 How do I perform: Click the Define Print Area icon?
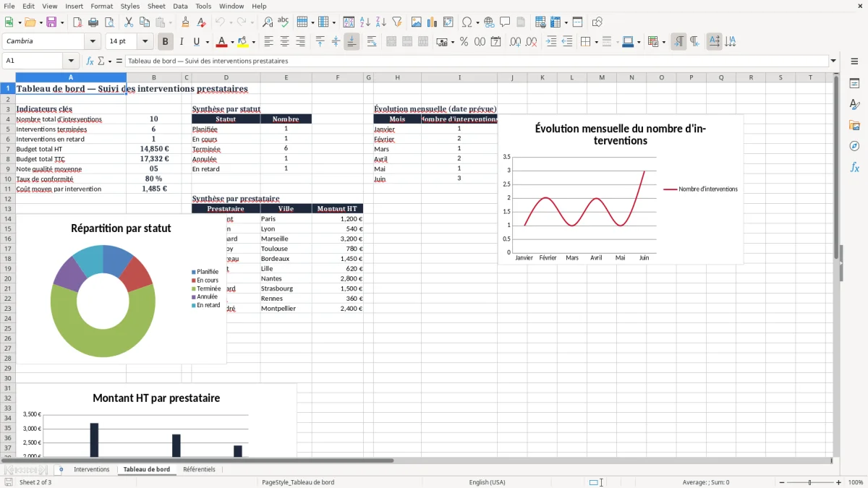[540, 22]
